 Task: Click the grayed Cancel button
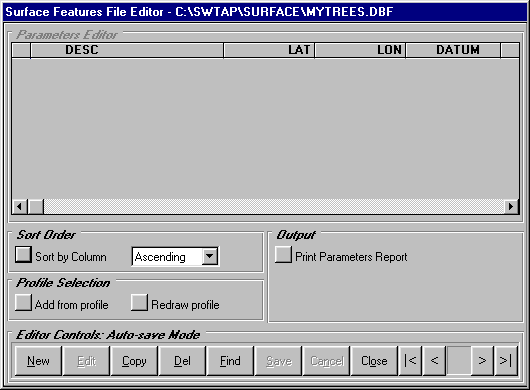[x=326, y=361]
